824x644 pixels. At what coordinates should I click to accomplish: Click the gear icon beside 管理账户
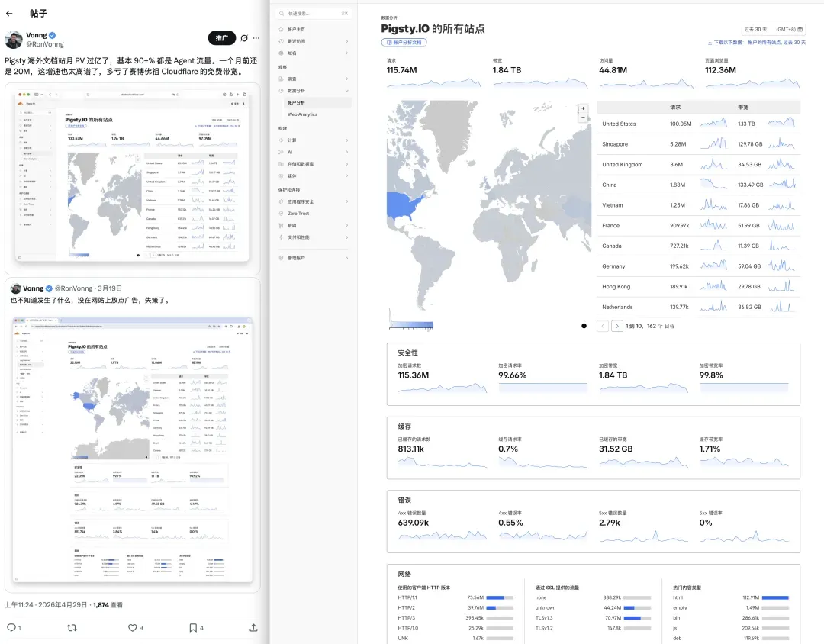pos(281,258)
